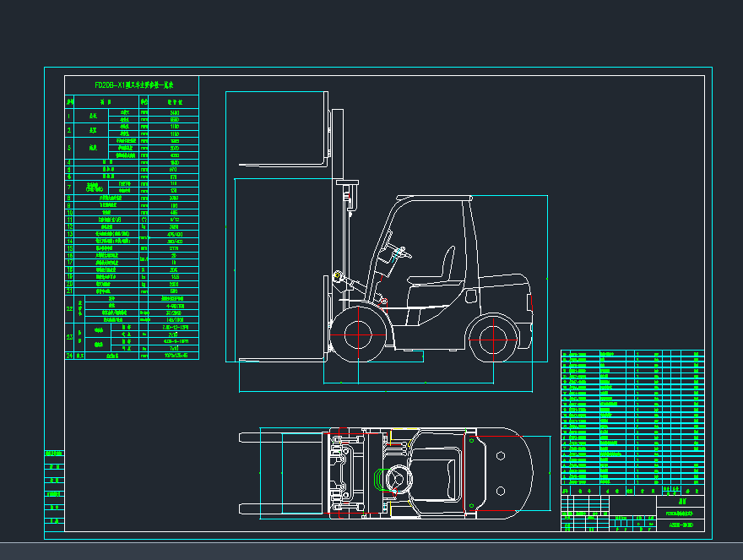Click the parts list header row
This screenshot has height=560, width=743.
[x=632, y=490]
